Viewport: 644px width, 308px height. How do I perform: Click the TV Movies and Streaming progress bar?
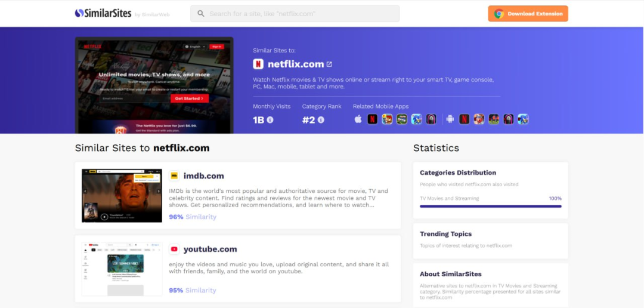point(490,206)
